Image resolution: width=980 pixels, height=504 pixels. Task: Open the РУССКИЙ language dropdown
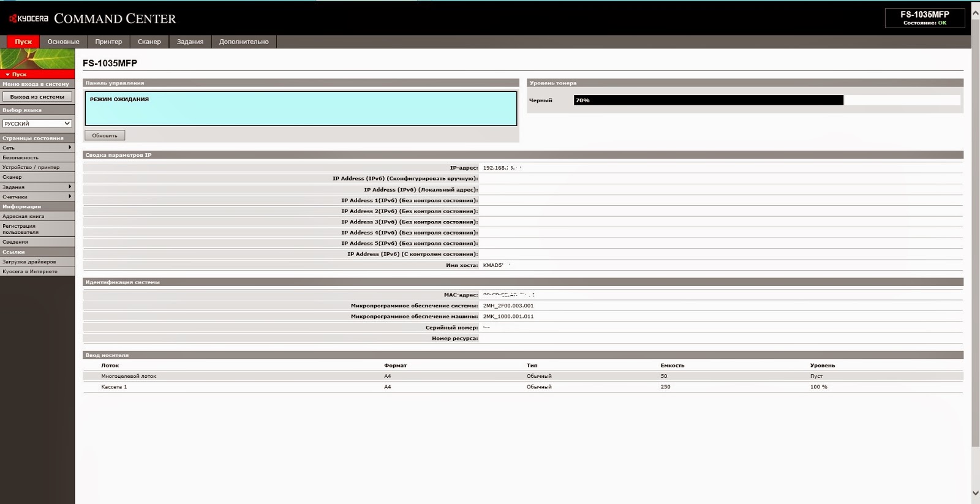coord(37,123)
